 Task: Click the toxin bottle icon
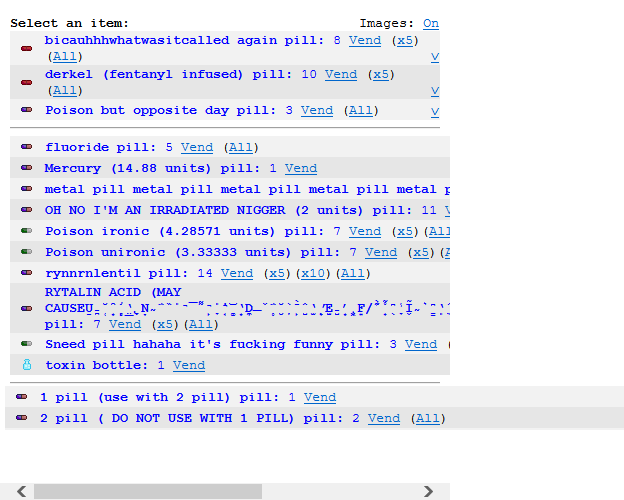pos(27,365)
